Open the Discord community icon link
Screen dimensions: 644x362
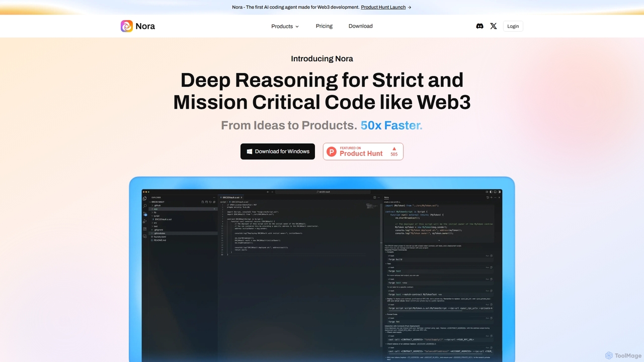(479, 26)
